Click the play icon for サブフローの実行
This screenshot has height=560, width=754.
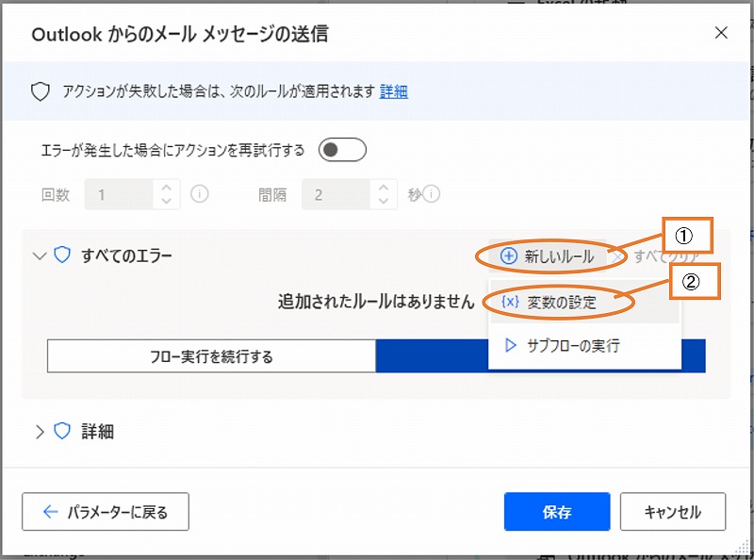(511, 346)
